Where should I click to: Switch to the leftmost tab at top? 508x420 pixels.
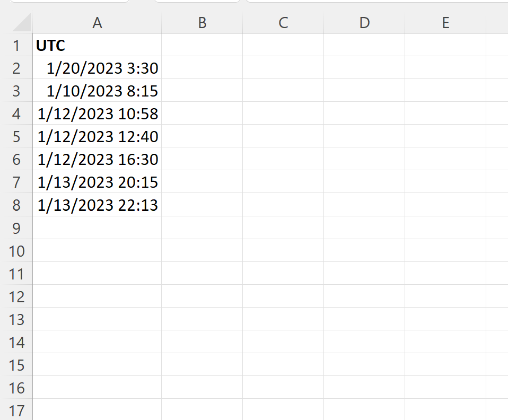click(71, 3)
